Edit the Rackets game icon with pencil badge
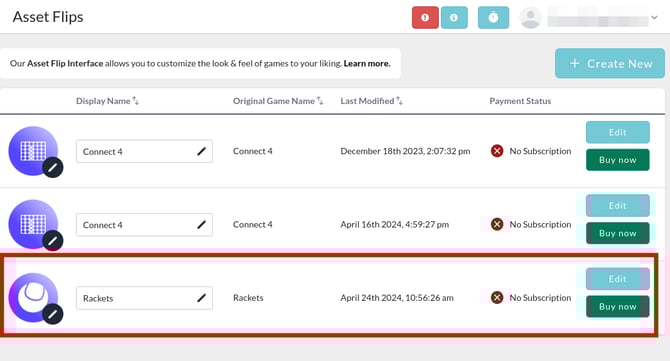The image size is (670, 361). pyautogui.click(x=53, y=314)
